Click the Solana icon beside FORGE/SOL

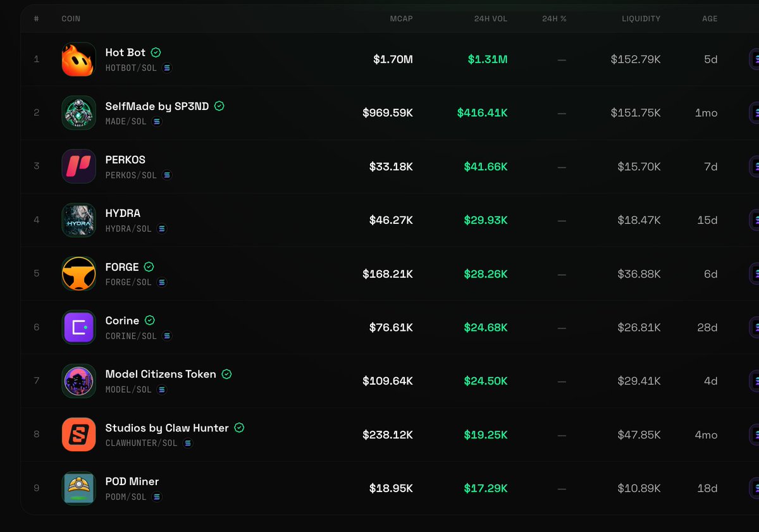click(162, 282)
